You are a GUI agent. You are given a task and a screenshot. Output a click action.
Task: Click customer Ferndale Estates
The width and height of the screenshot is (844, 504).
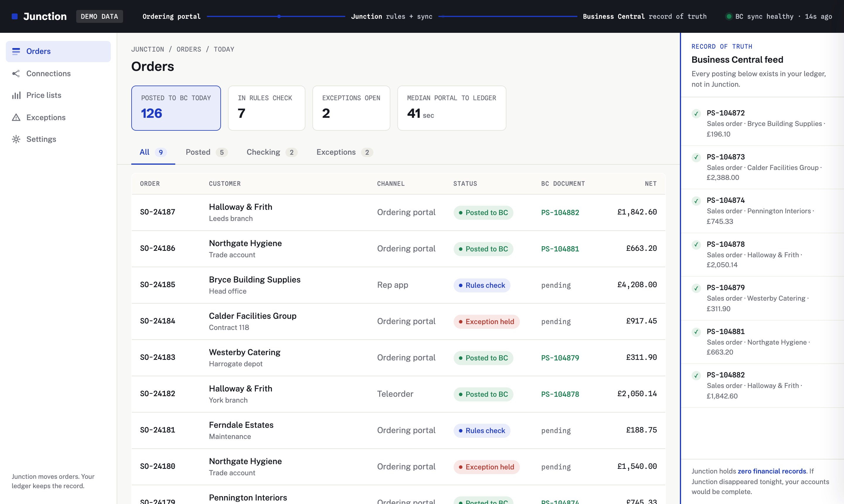coord(241,425)
